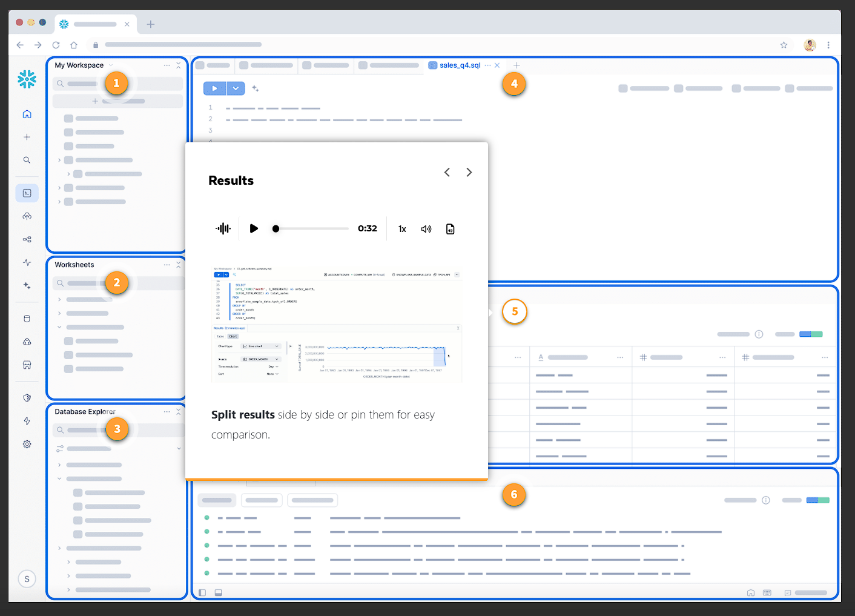Open the Worksheets panel more options
855x616 pixels.
(x=167, y=265)
